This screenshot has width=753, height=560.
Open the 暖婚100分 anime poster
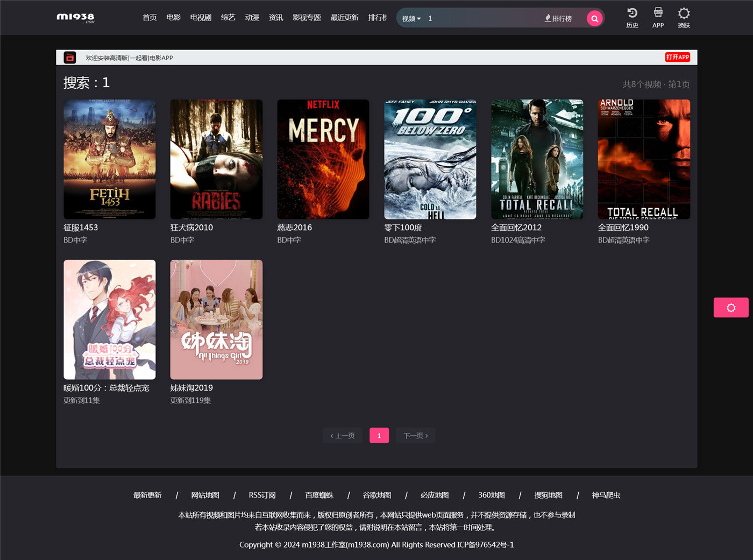pos(110,320)
